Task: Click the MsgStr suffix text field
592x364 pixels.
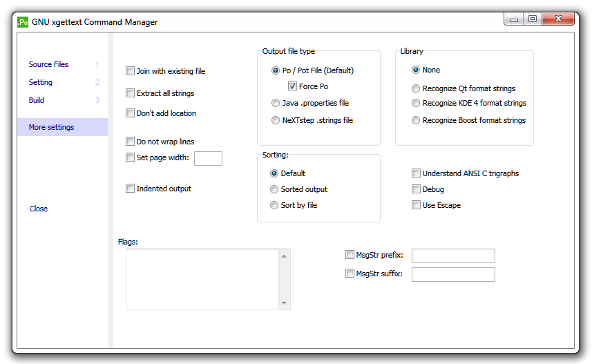Action: [453, 274]
